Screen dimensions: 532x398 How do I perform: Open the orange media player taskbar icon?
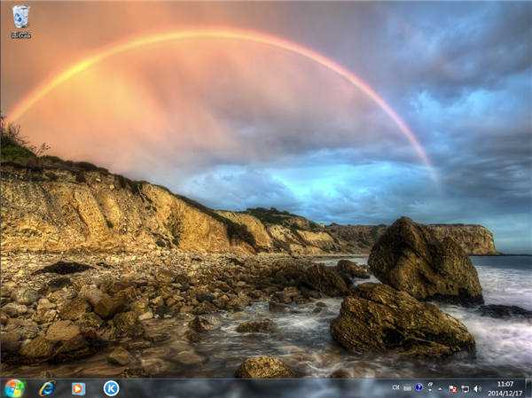pos(78,388)
